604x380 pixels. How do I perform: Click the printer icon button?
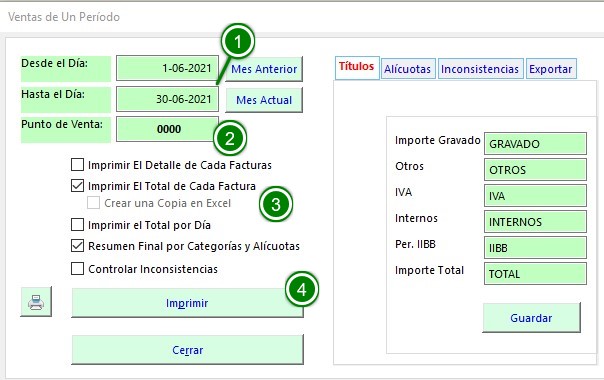tap(36, 302)
